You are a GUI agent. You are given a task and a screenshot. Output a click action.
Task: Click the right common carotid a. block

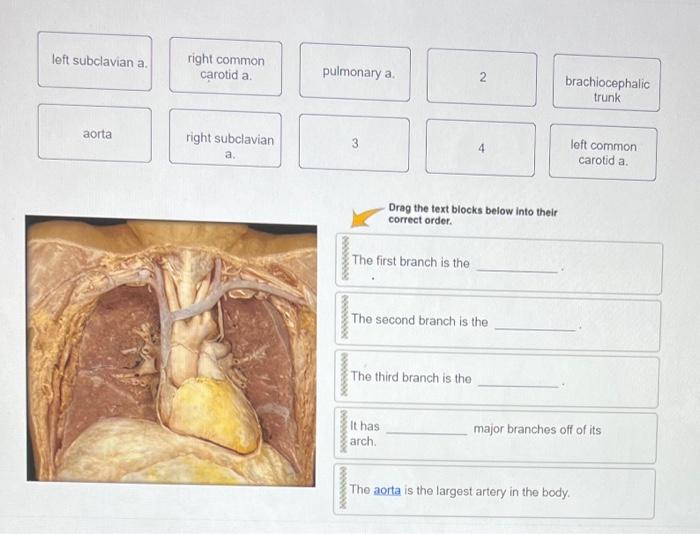tap(225, 67)
